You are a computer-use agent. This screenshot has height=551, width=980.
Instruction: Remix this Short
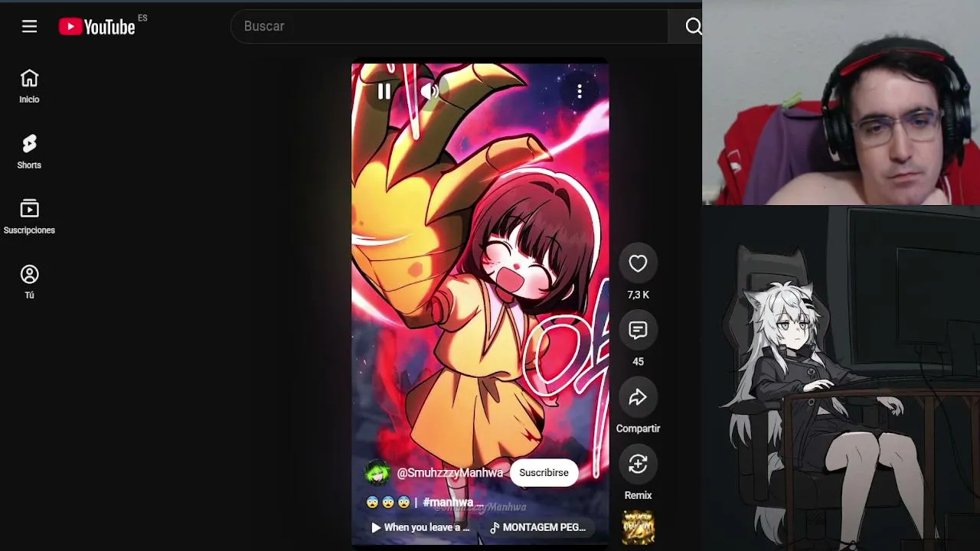pyautogui.click(x=638, y=464)
